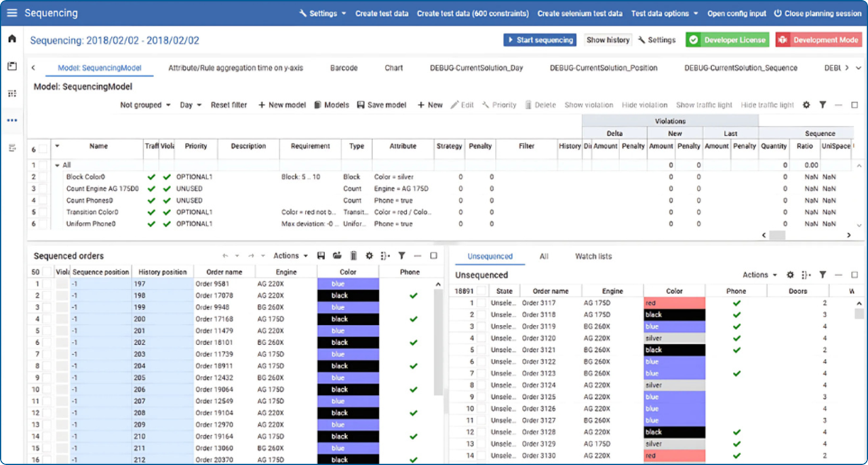Open the Day dropdown
Image resolution: width=868 pixels, height=465 pixels.
[190, 105]
